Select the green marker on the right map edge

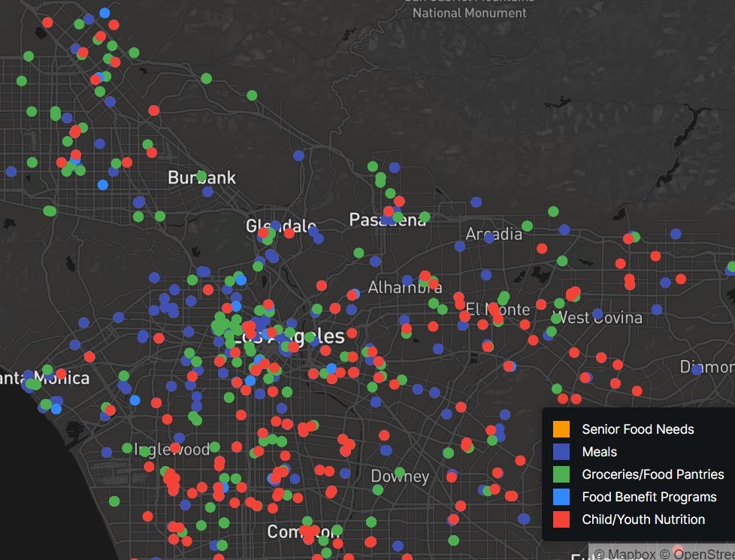click(731, 267)
